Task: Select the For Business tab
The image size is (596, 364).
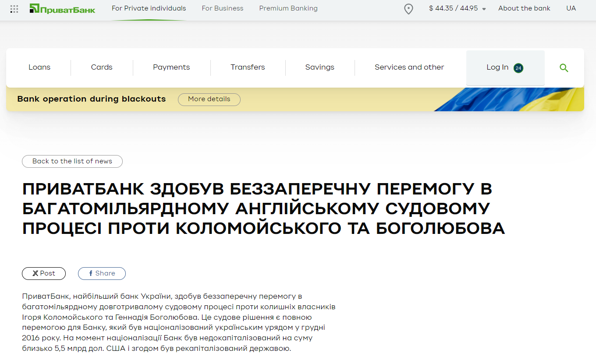Action: point(223,8)
